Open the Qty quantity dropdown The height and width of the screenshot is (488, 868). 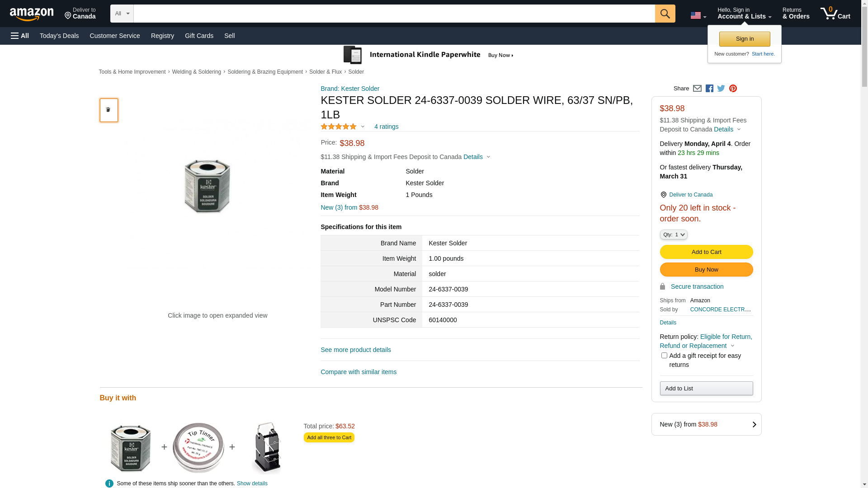tap(674, 235)
